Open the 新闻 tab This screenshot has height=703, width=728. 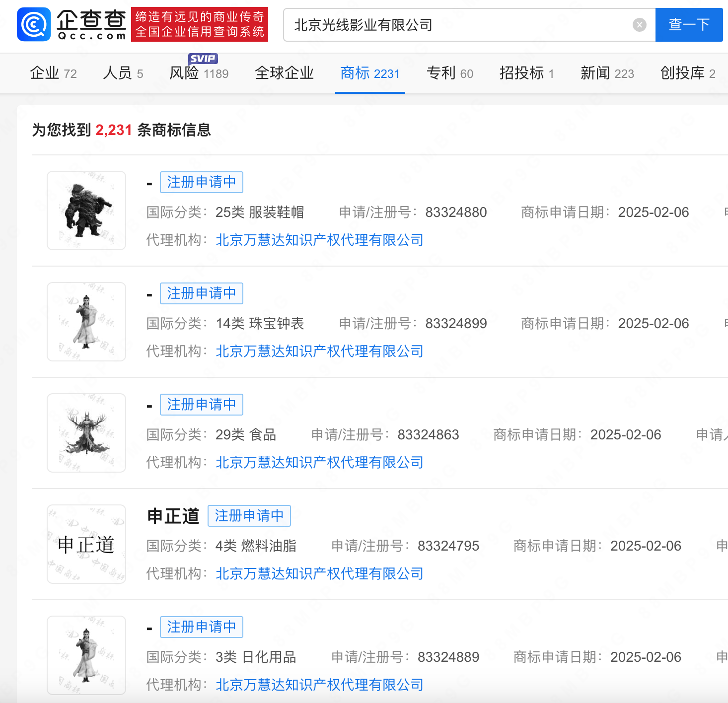607,73
